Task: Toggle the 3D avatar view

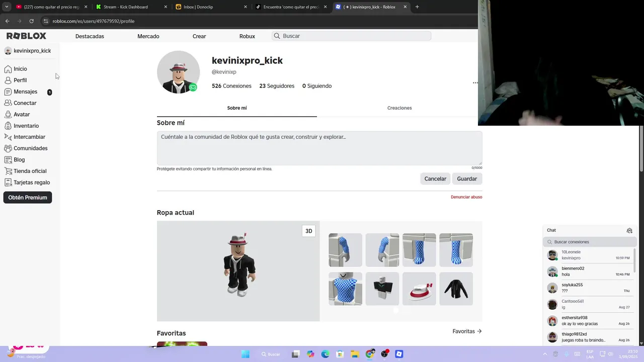Action: 309,231
